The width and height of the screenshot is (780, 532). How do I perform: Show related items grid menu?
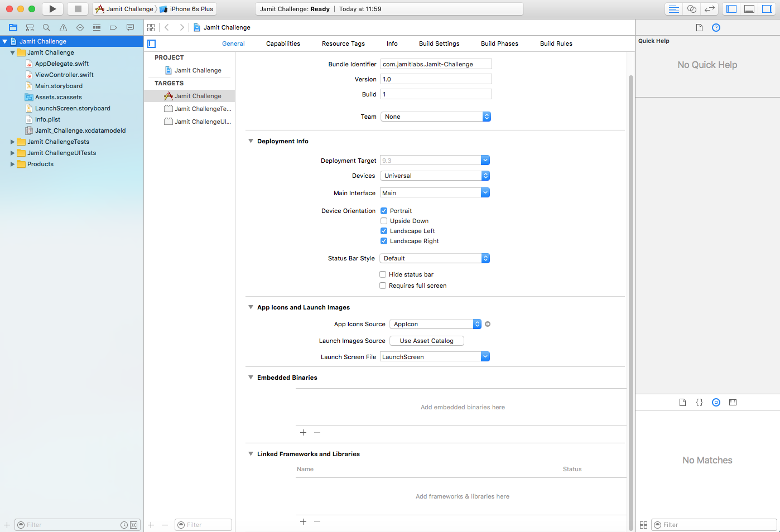coord(151,27)
